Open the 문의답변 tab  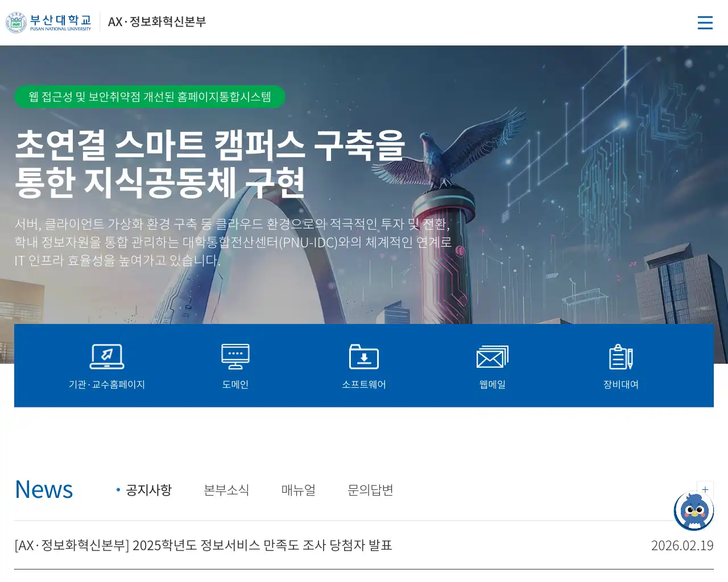(370, 490)
